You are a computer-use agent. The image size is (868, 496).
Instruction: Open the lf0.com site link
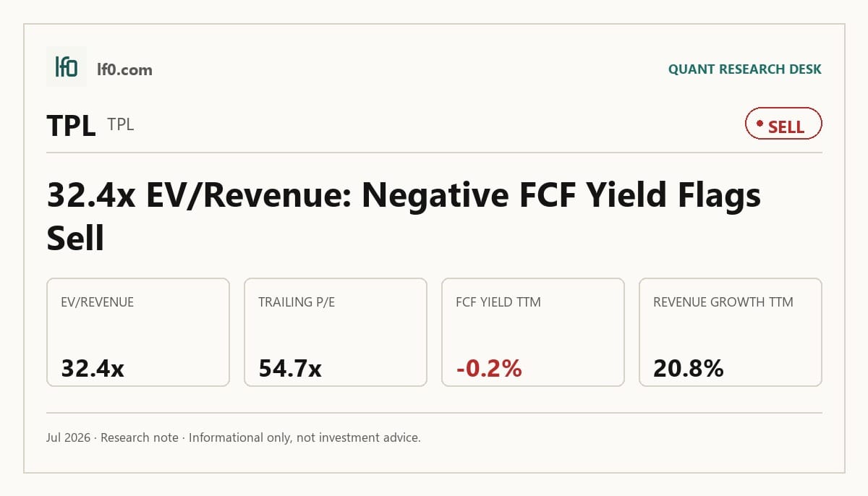(x=124, y=70)
